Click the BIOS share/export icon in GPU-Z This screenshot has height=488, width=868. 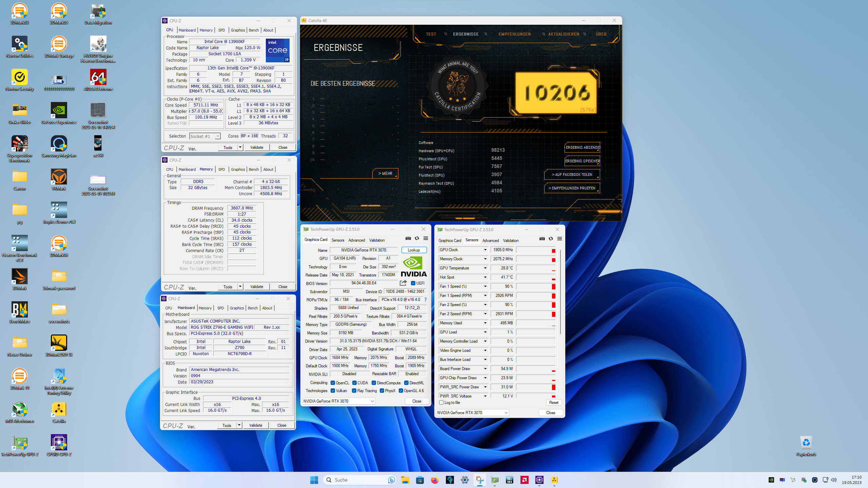coord(403,283)
